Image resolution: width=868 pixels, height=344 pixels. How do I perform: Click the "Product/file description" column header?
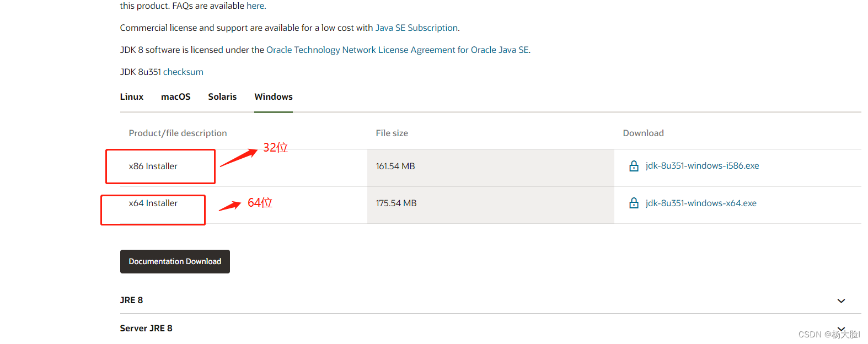[178, 133]
